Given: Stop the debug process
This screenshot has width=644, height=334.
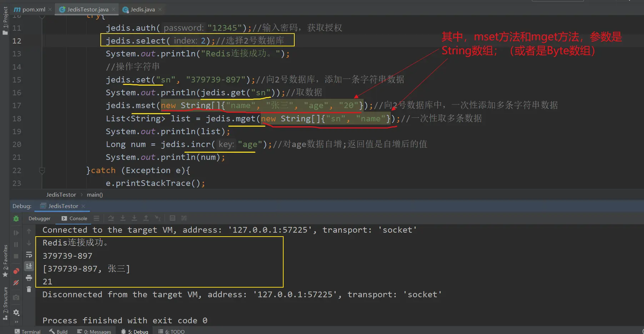Looking at the screenshot, I should pyautogui.click(x=16, y=256).
